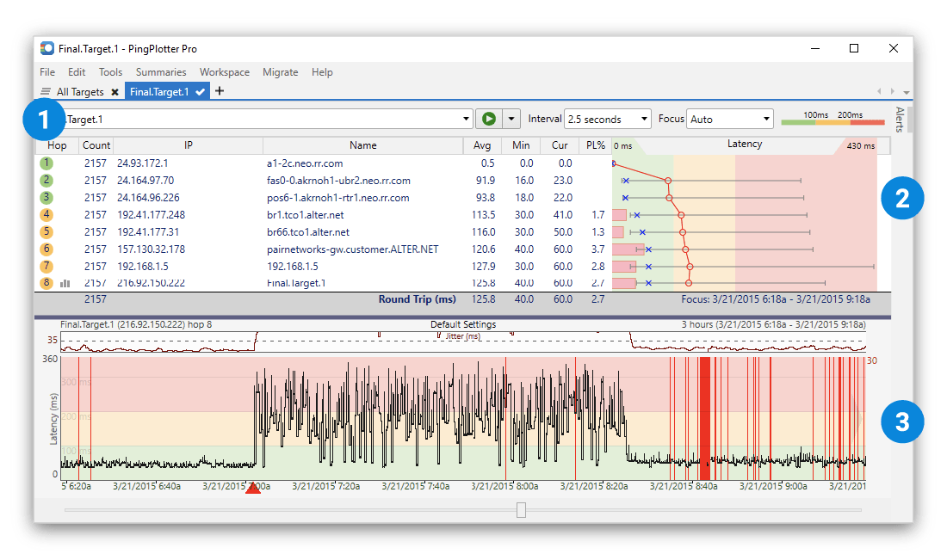Viewport: 947px width, 560px height.
Task: Start tracing with the green play button
Action: click(489, 119)
